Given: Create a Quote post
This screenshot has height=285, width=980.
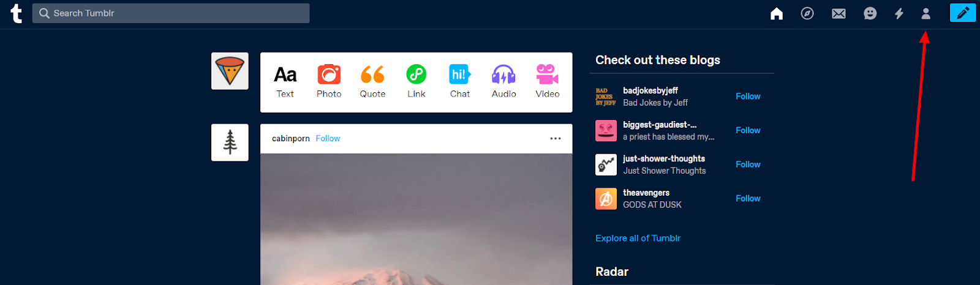Looking at the screenshot, I should click(372, 82).
